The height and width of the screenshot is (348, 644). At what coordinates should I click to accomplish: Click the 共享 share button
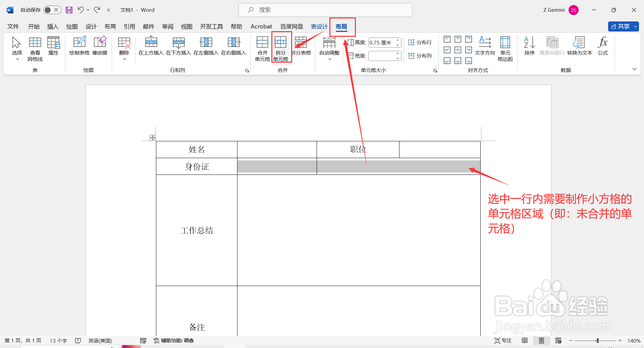[x=623, y=26]
